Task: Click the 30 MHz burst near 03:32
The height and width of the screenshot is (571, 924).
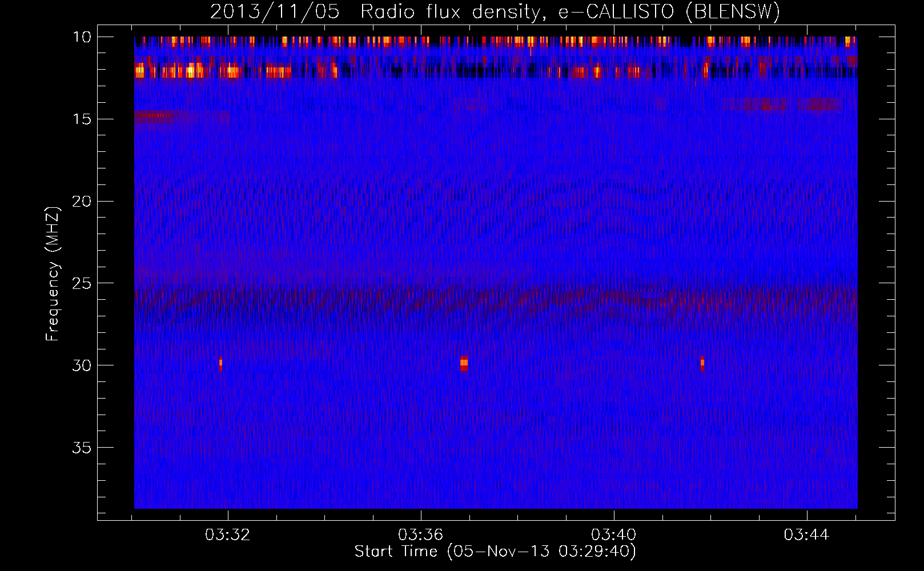Action: coord(220,364)
